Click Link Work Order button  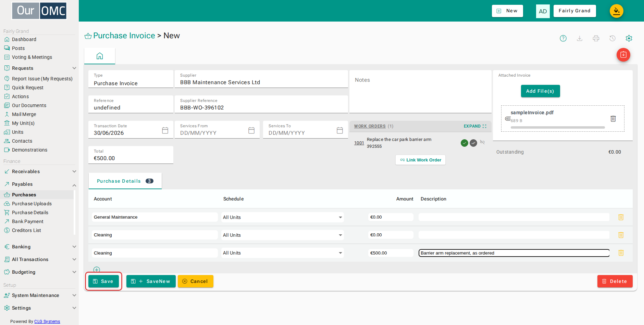tap(420, 160)
